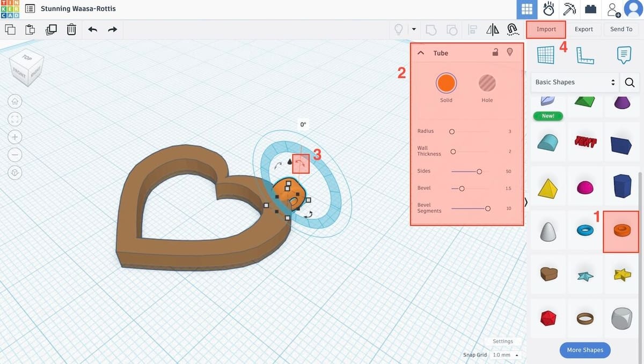Screen dimensions: 644x364
Task: Click the More Shapes button
Action: [x=585, y=350]
